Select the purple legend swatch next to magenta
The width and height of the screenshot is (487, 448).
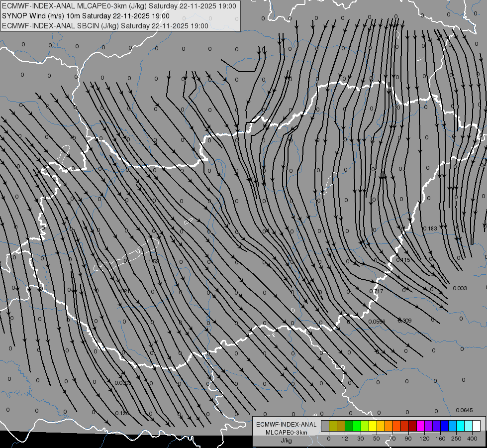[429, 426]
